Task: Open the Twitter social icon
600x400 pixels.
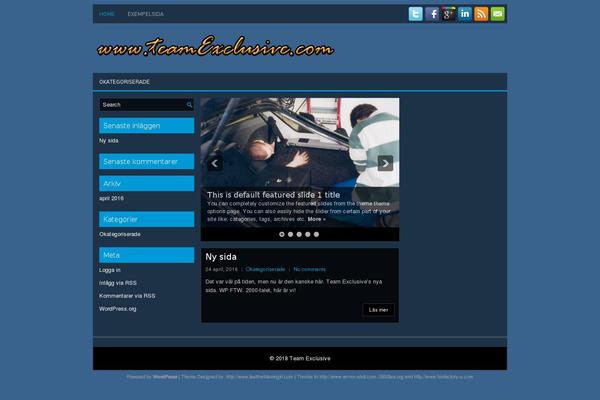Action: point(416,14)
